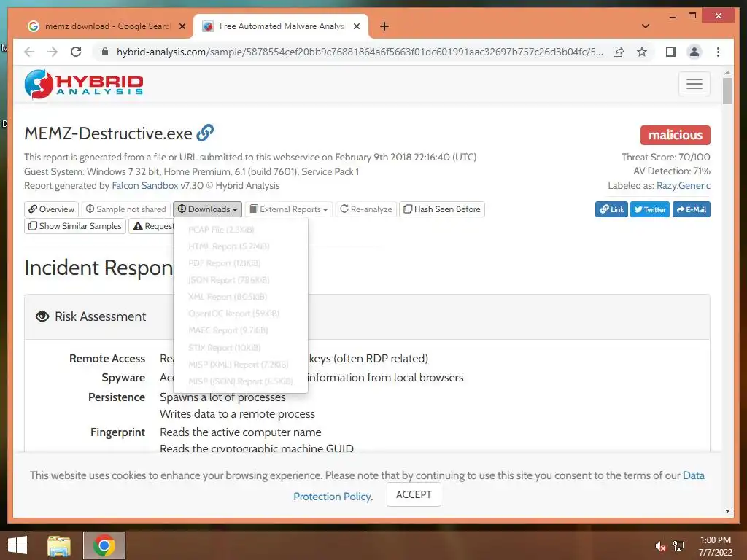Click the Re-analyze button
The height and width of the screenshot is (560, 747).
366,209
